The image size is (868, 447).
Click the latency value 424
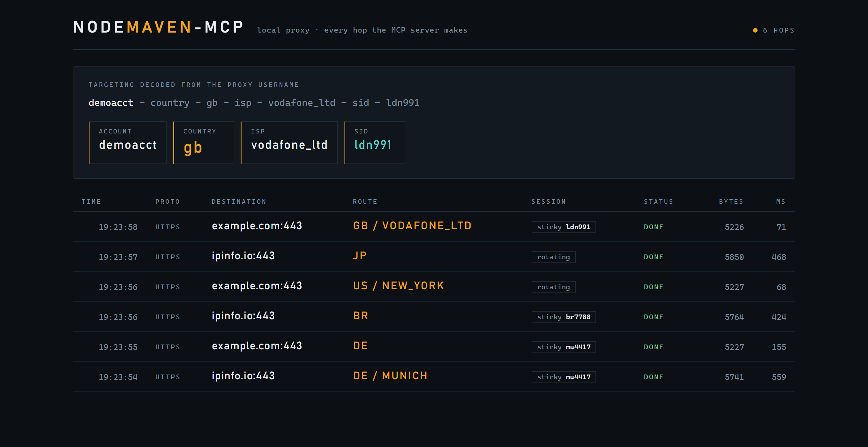779,317
